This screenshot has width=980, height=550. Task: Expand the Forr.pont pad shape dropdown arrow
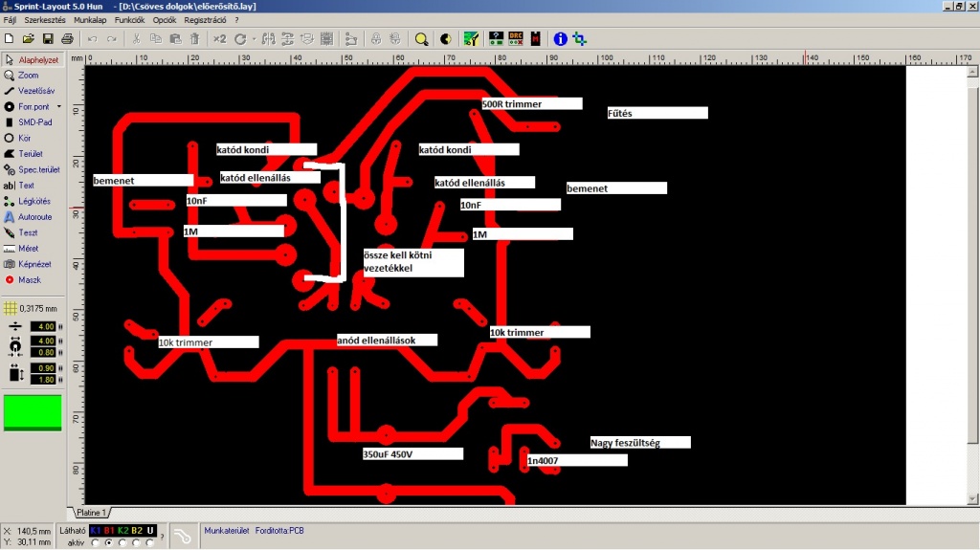[58, 106]
